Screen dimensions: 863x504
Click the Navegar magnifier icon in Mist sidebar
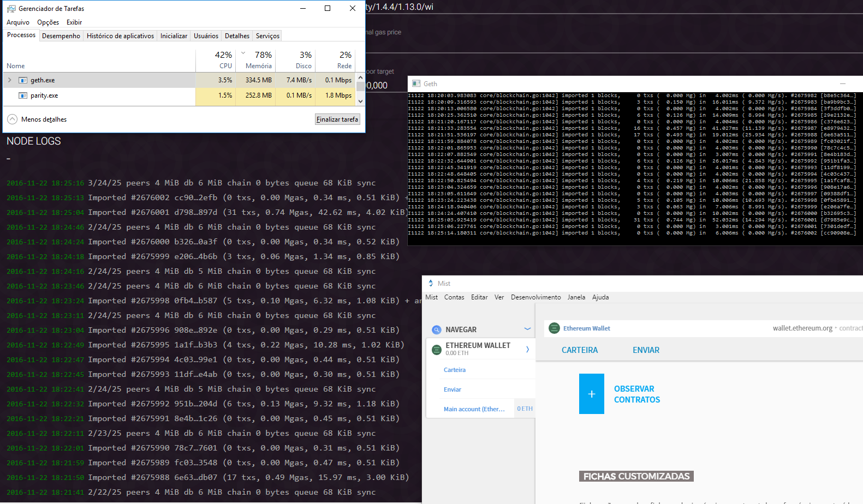click(436, 329)
